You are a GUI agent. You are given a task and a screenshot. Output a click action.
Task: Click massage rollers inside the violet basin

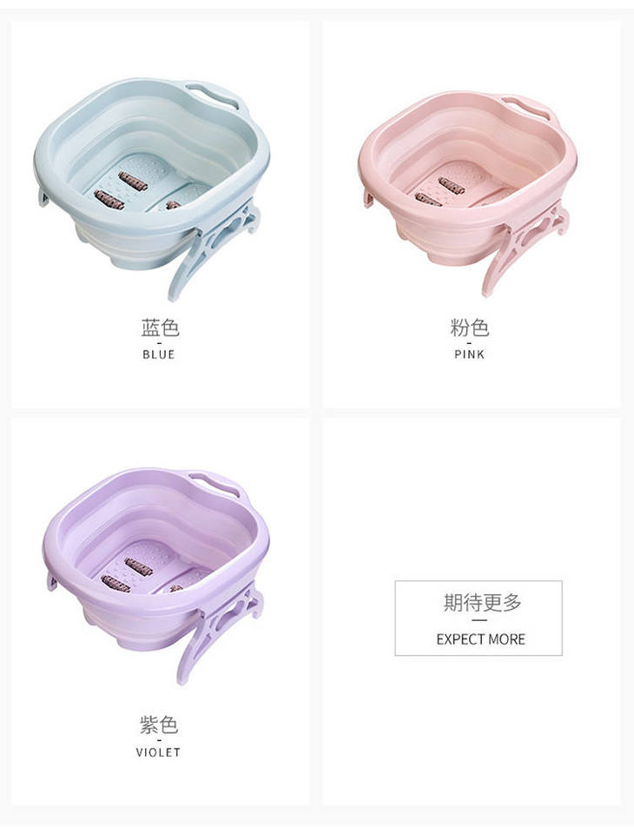128,575
